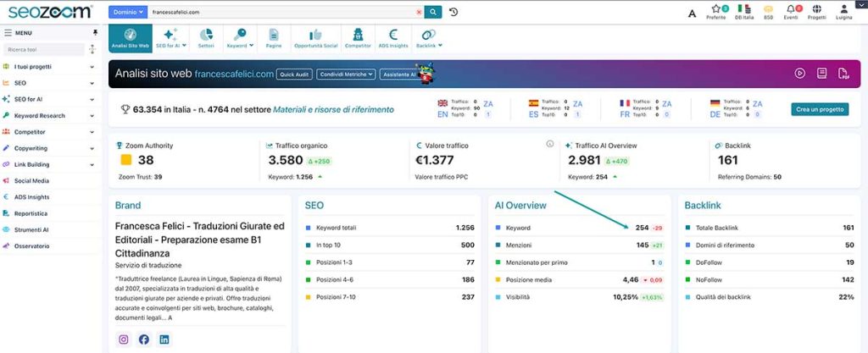Click the Quick Audit button
The height and width of the screenshot is (353, 868).
click(x=294, y=74)
